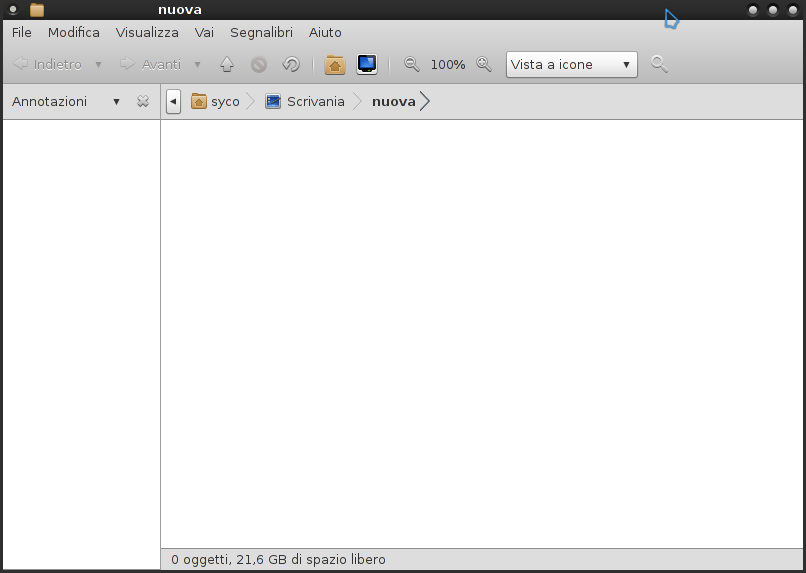Screen dimensions: 806x573
Task: Expand the Avanti history dropdown arrow
Action: 197,65
